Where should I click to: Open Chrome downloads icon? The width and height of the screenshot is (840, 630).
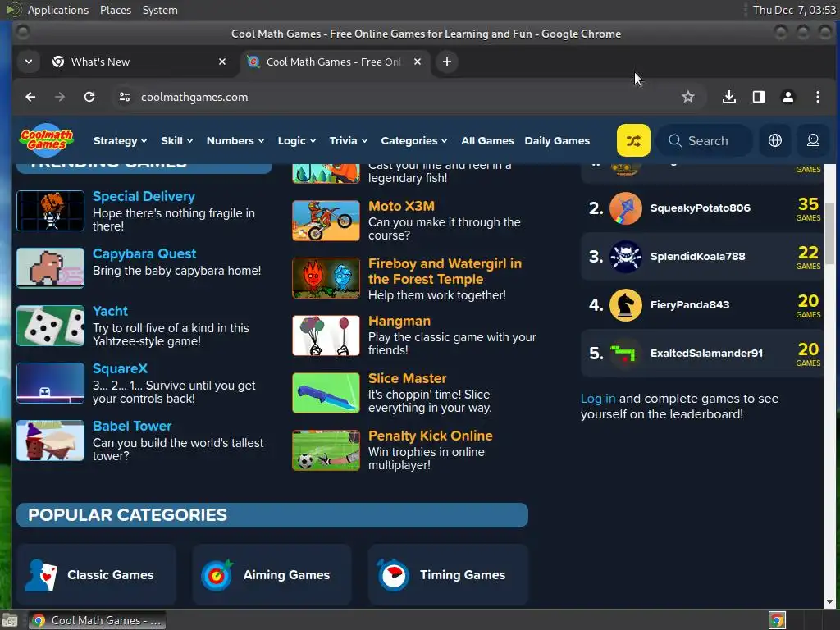click(728, 97)
